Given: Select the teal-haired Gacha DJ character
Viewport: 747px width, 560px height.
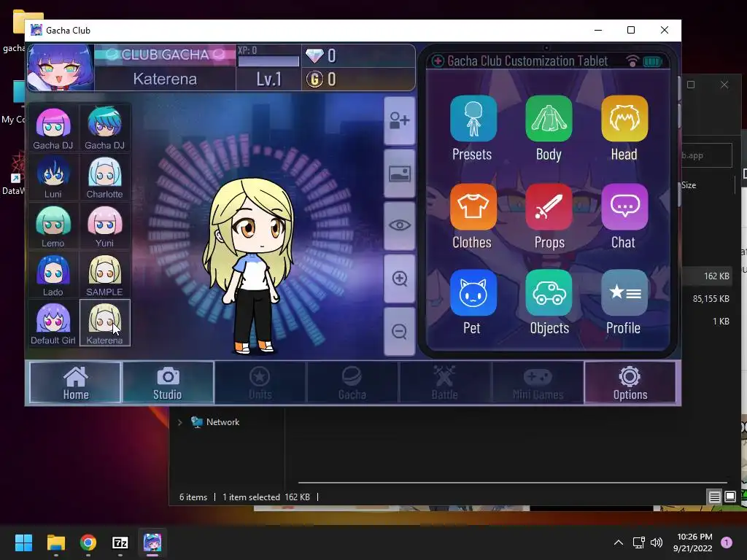Looking at the screenshot, I should [x=105, y=128].
